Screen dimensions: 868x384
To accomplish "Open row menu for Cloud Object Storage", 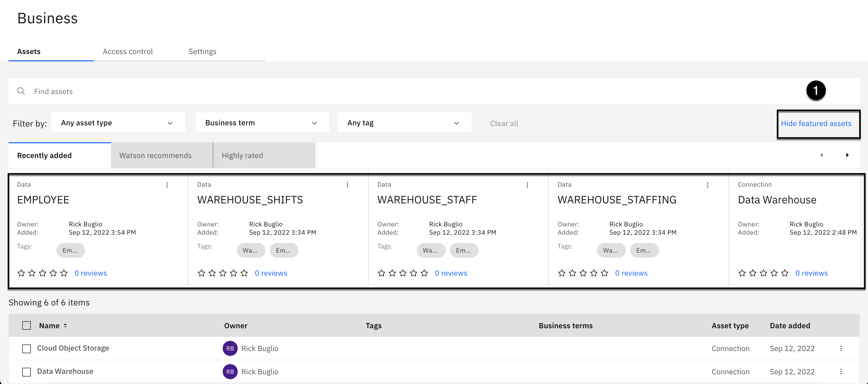I will [x=841, y=348].
